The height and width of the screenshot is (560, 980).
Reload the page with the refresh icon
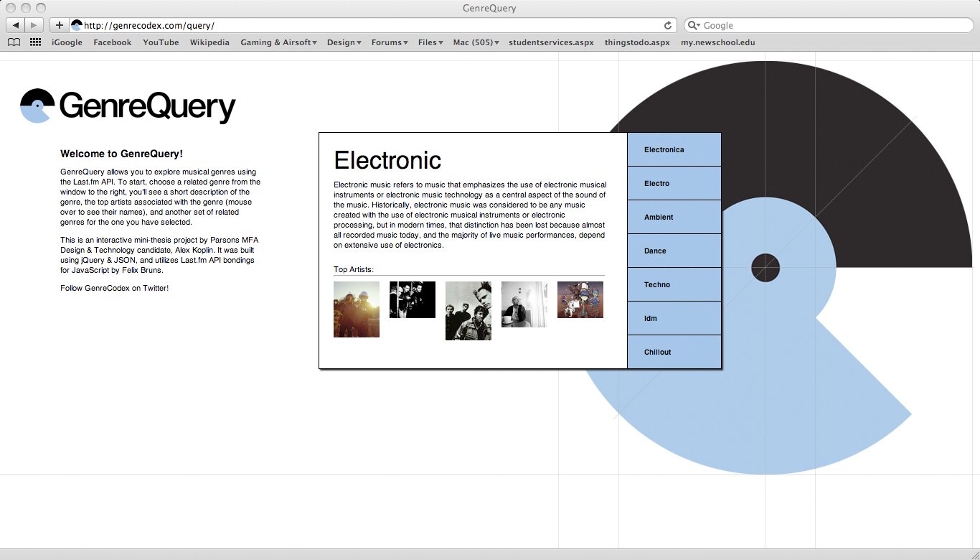click(x=667, y=25)
